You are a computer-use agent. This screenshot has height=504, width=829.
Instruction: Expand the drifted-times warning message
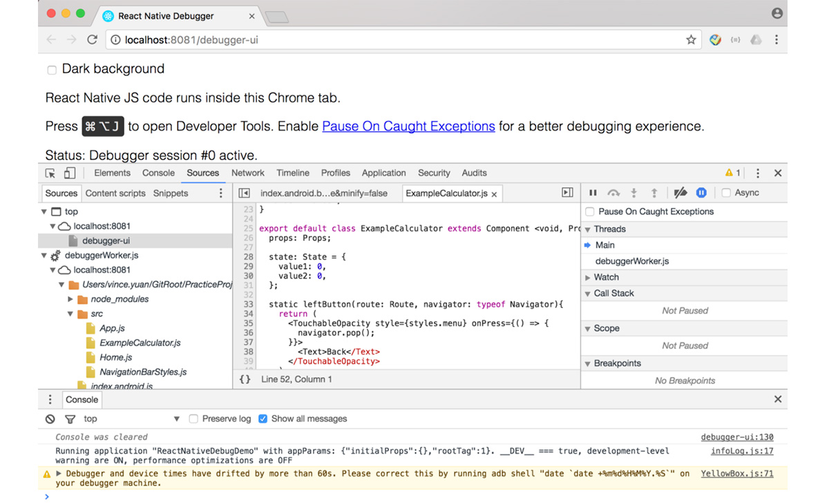click(x=59, y=474)
